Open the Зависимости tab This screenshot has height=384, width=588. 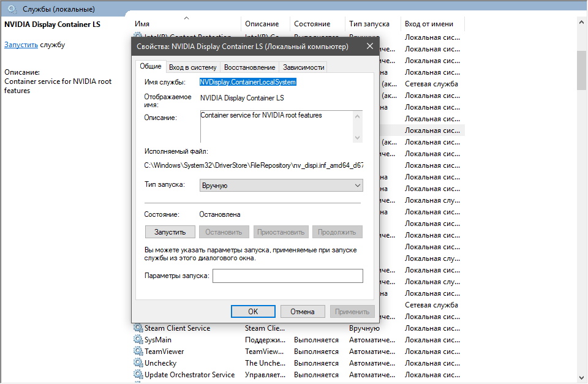303,67
